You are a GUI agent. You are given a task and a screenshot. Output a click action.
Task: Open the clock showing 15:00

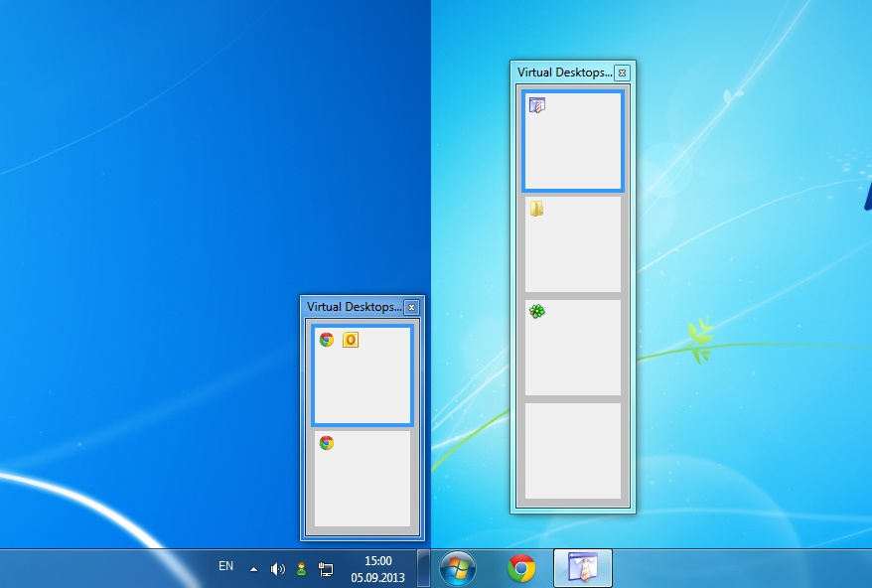(377, 569)
